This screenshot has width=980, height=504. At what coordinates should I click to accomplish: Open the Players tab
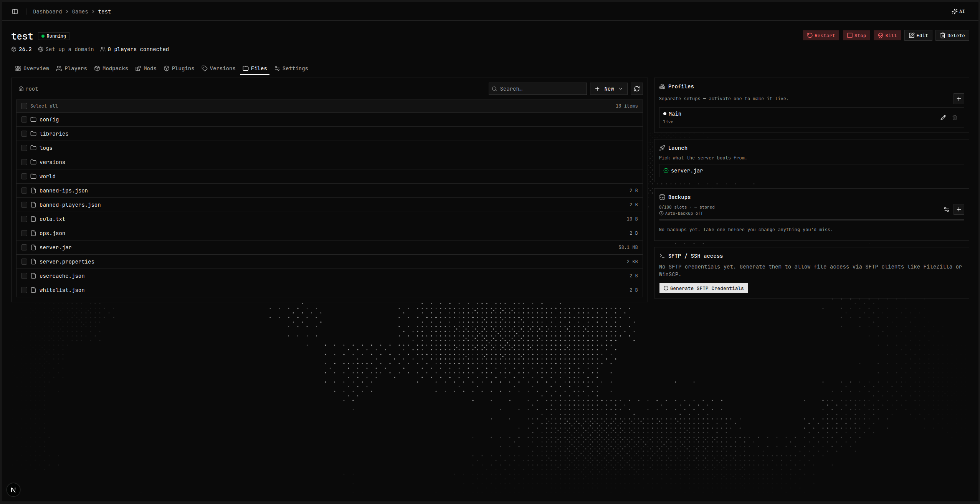(72, 68)
